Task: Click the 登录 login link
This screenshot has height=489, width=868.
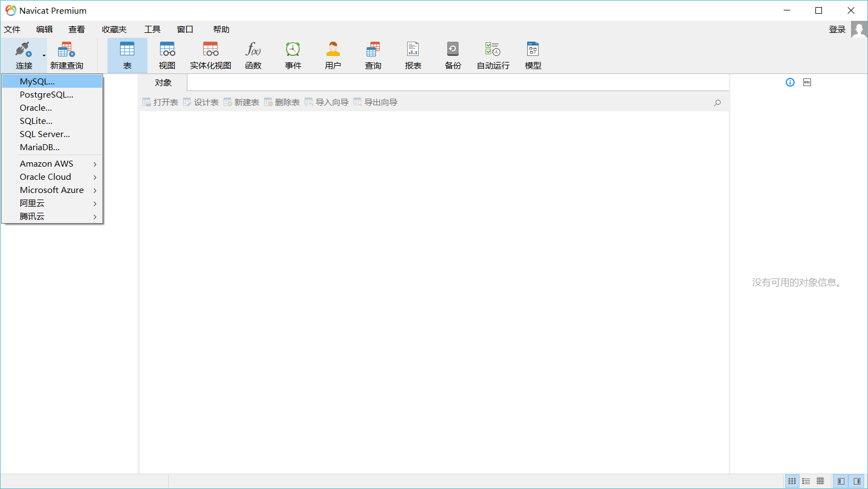Action: click(x=837, y=30)
